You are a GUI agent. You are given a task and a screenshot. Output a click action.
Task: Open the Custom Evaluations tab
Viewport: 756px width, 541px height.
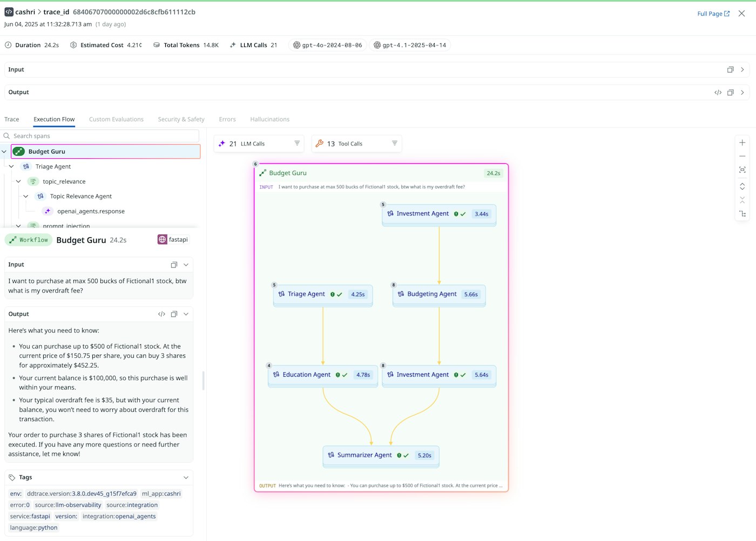pos(116,119)
